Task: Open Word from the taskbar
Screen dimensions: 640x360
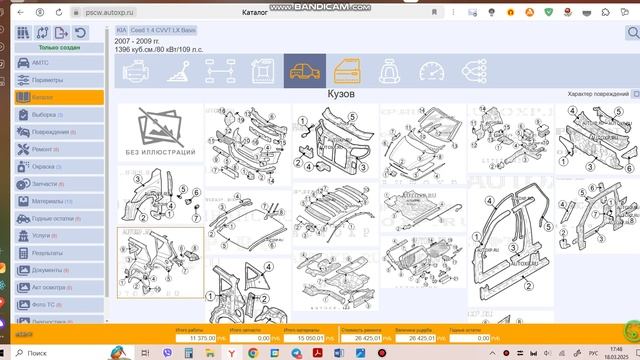Action: (339, 353)
